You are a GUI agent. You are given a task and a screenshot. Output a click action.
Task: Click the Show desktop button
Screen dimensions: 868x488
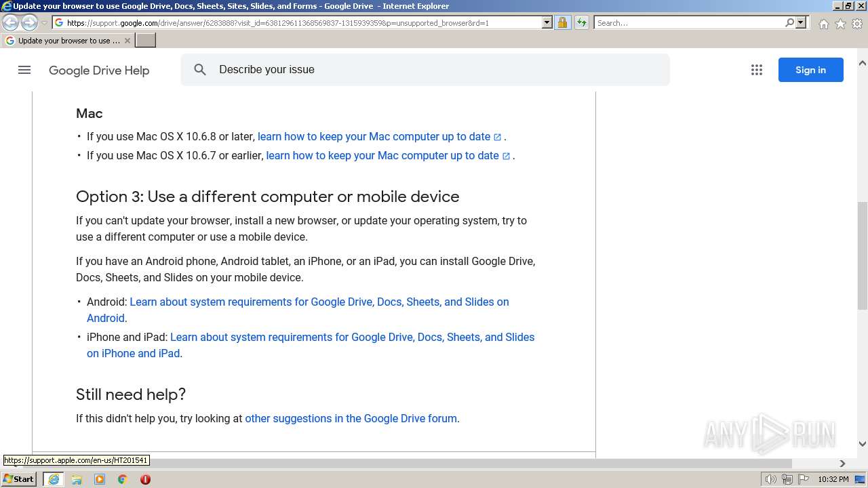click(x=861, y=479)
